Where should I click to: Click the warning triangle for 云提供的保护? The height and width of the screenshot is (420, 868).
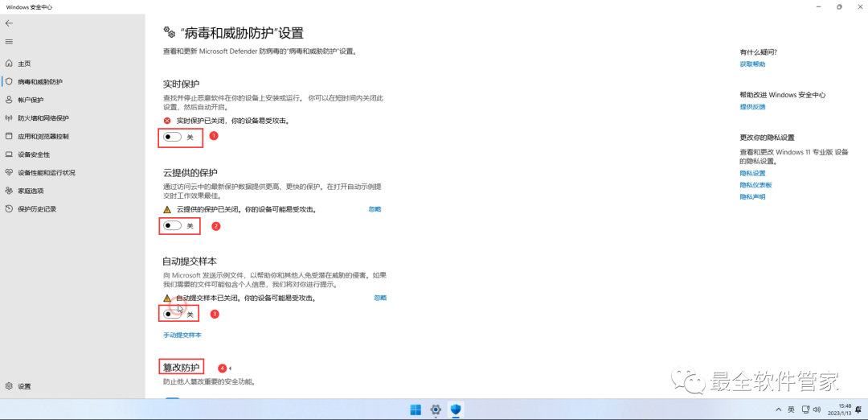click(x=167, y=209)
